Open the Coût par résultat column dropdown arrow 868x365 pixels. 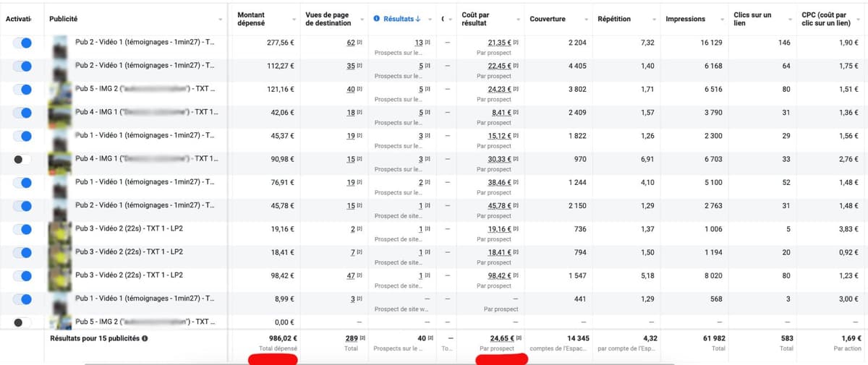[519, 20]
